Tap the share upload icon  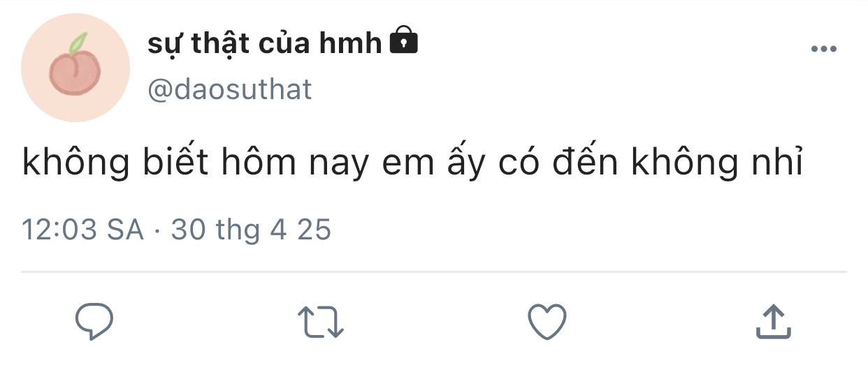(774, 322)
